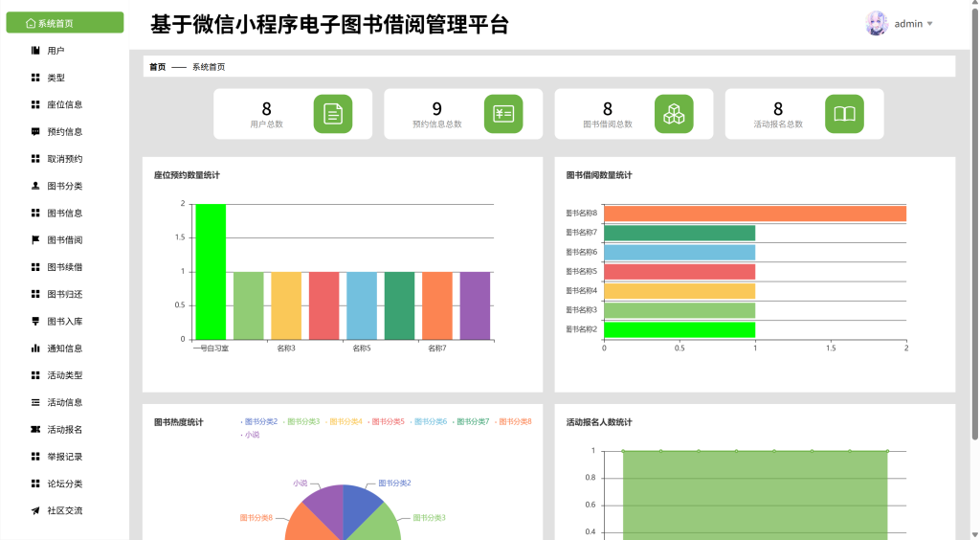Click the admin avatar picture
Viewport: 980px width, 540px height.
[877, 24]
